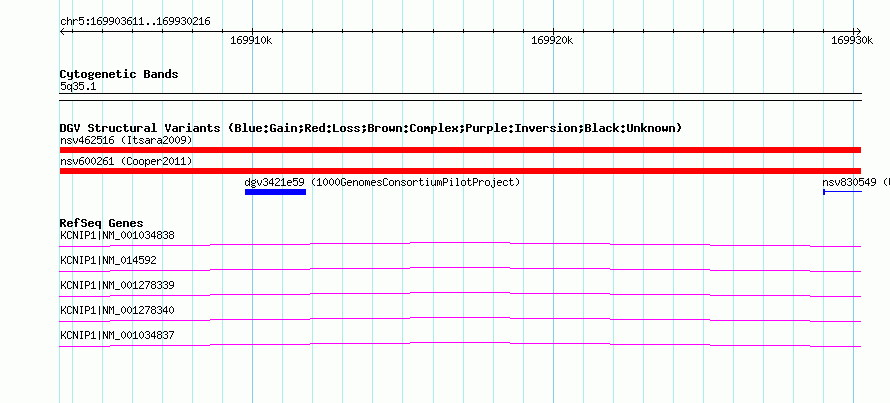Screen dimensions: 890x403
Task: Click the left arrow end of the ruler
Action: [x=63, y=31]
